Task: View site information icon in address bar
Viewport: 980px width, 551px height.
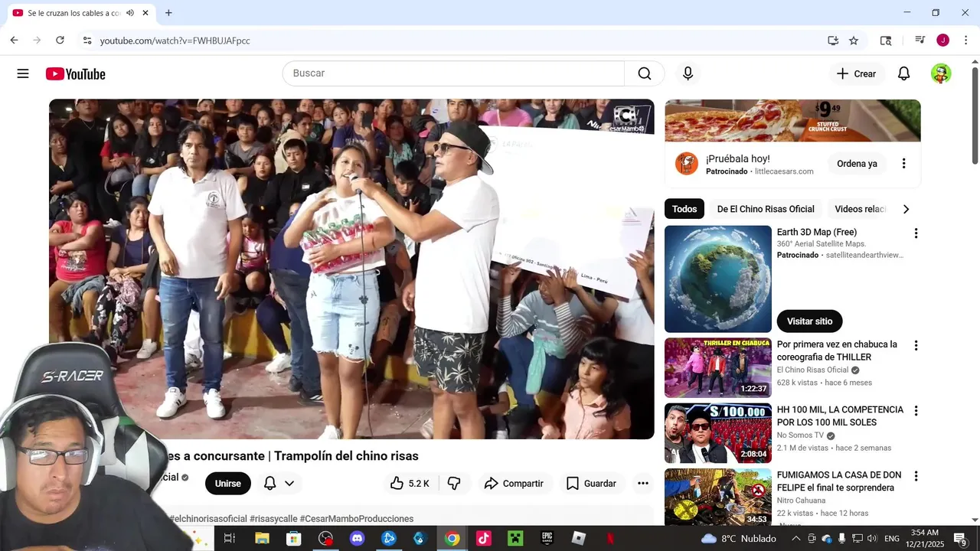Action: [x=87, y=41]
